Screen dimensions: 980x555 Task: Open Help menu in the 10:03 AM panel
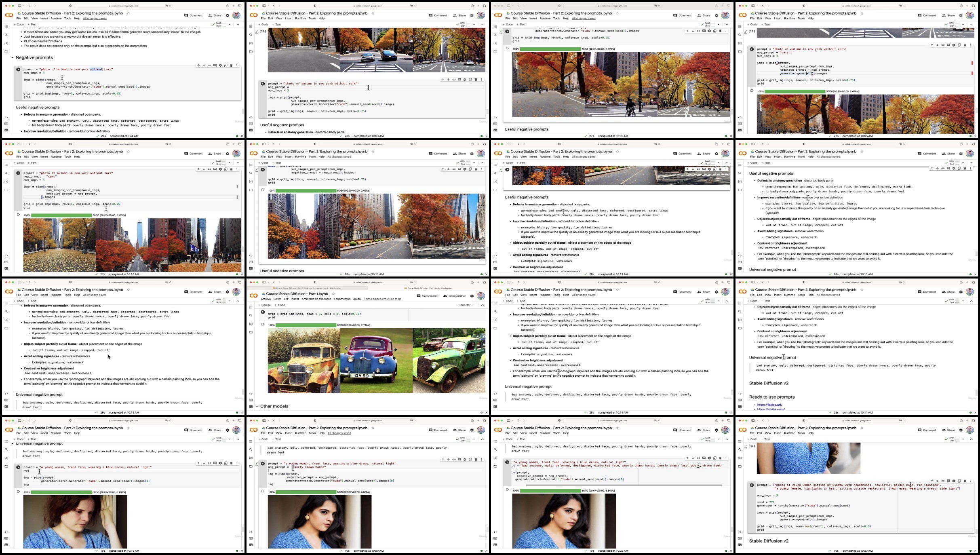click(x=321, y=19)
